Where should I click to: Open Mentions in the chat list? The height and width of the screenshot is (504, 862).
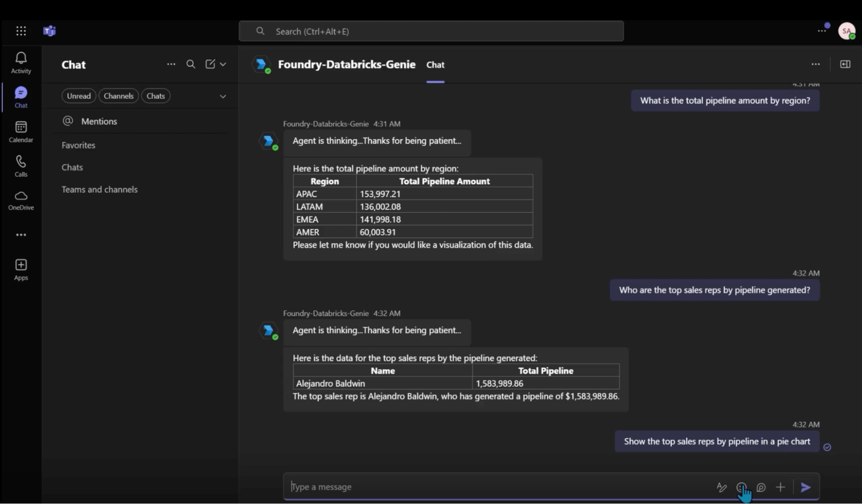pos(99,121)
